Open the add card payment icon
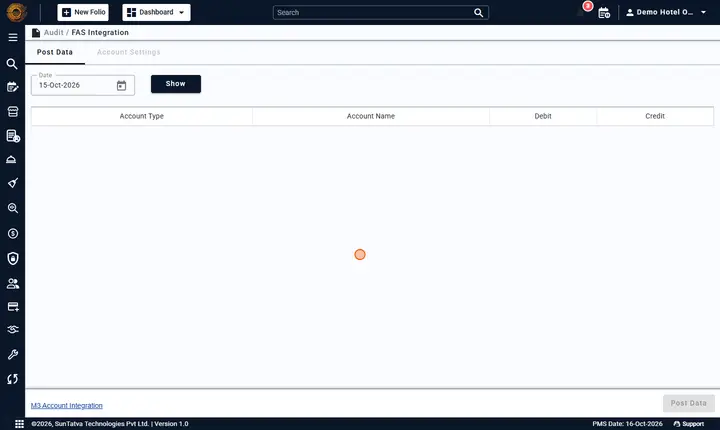The width and height of the screenshot is (720, 430). 13,306
